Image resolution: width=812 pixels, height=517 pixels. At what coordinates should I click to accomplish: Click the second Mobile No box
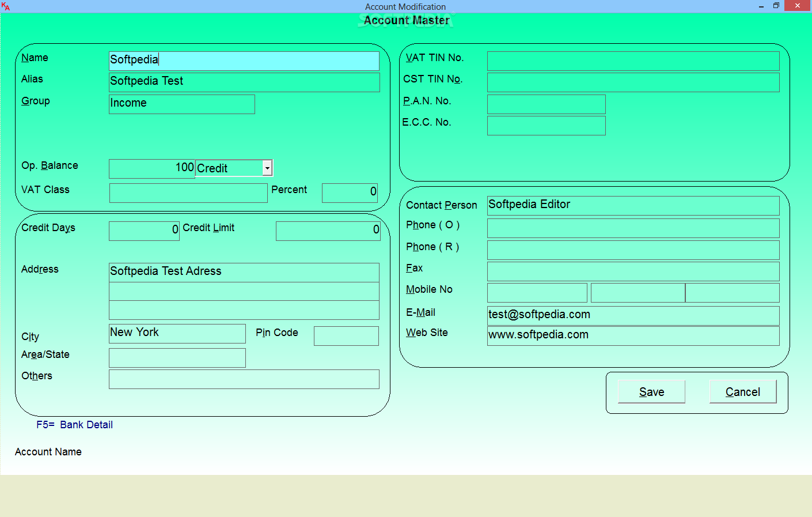coord(638,293)
